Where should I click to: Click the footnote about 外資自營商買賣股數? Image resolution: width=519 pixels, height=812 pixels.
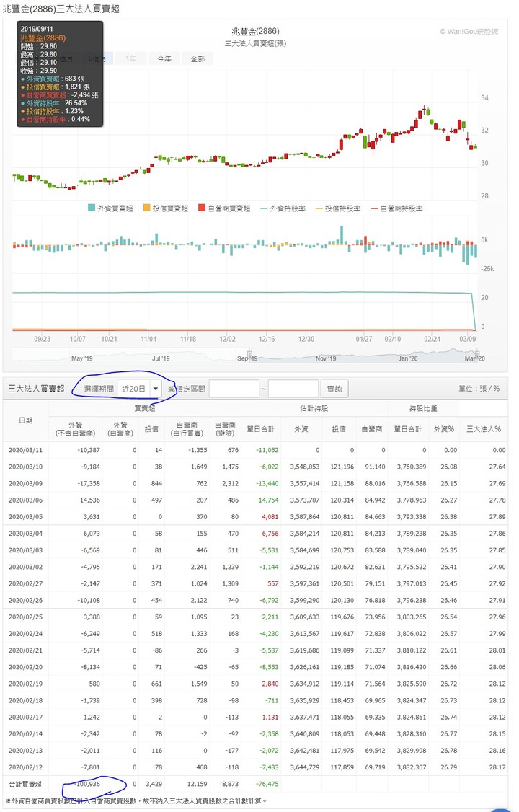[136, 800]
